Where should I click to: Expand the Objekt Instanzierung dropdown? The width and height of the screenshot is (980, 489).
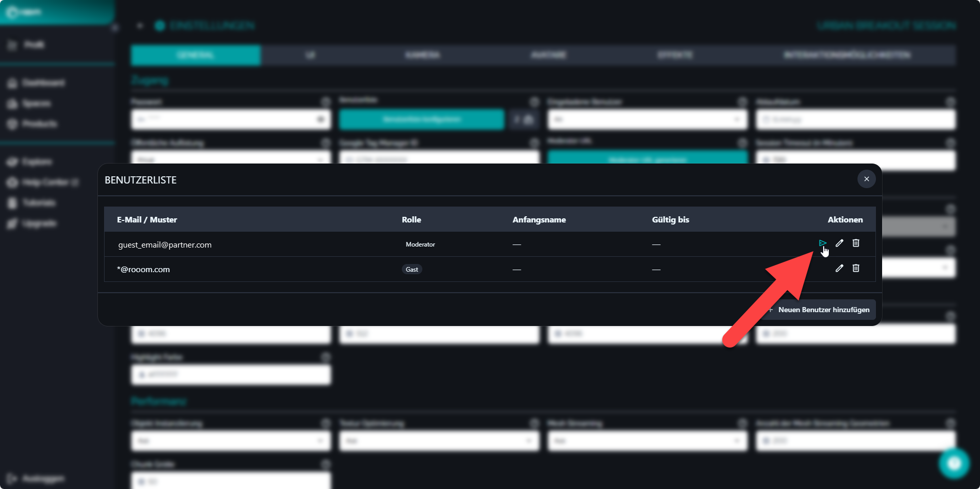tap(231, 441)
